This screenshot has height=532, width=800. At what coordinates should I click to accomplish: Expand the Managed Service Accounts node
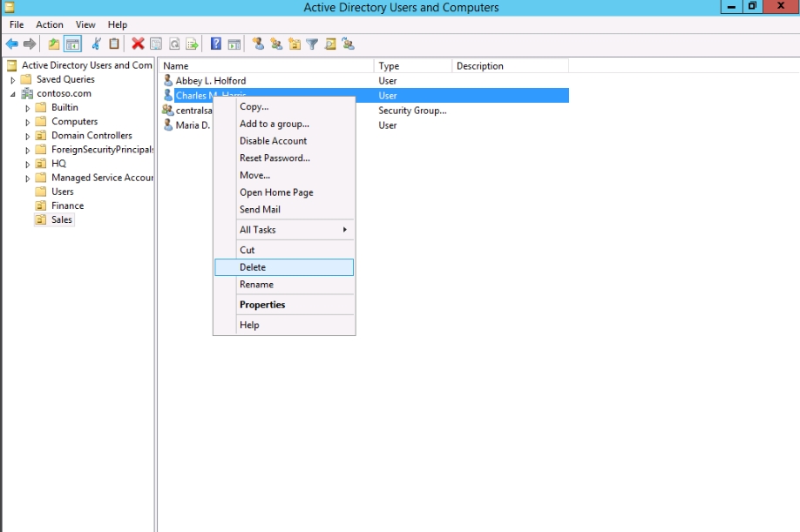(x=28, y=178)
